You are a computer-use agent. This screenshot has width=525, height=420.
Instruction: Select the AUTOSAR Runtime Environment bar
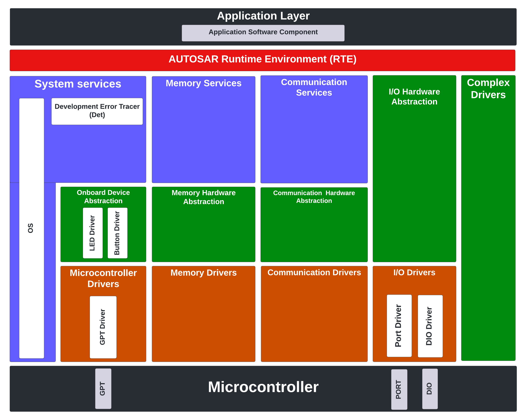262,59
